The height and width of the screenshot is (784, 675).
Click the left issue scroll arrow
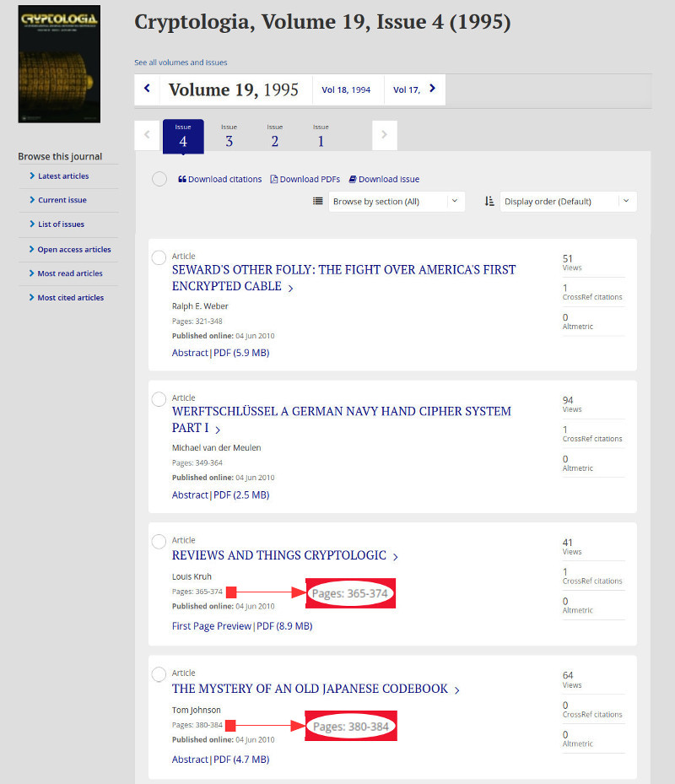click(x=147, y=134)
